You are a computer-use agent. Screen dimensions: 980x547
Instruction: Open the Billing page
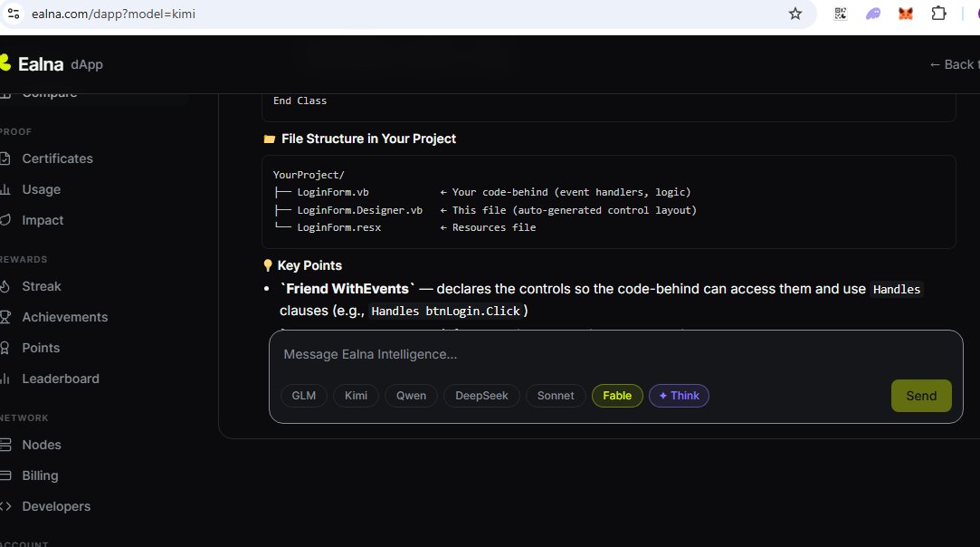40,475
